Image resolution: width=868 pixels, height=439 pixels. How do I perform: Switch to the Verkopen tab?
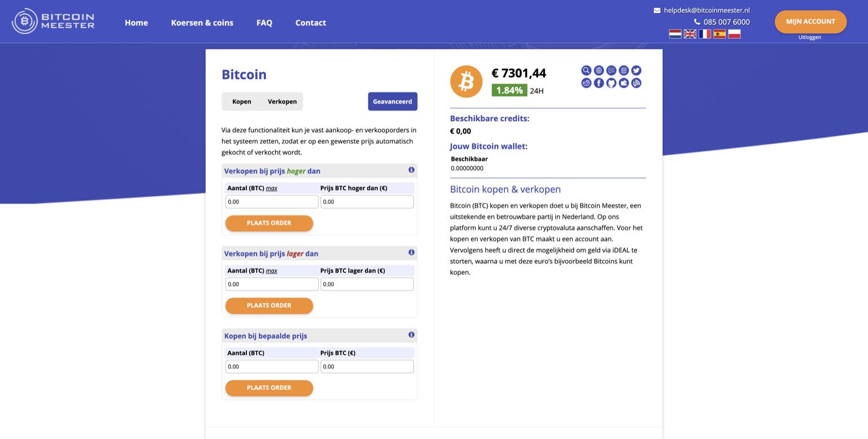click(282, 102)
